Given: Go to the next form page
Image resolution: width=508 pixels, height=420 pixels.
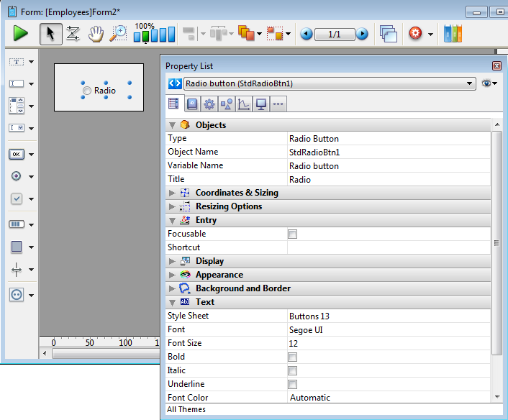Looking at the screenshot, I should 362,34.
